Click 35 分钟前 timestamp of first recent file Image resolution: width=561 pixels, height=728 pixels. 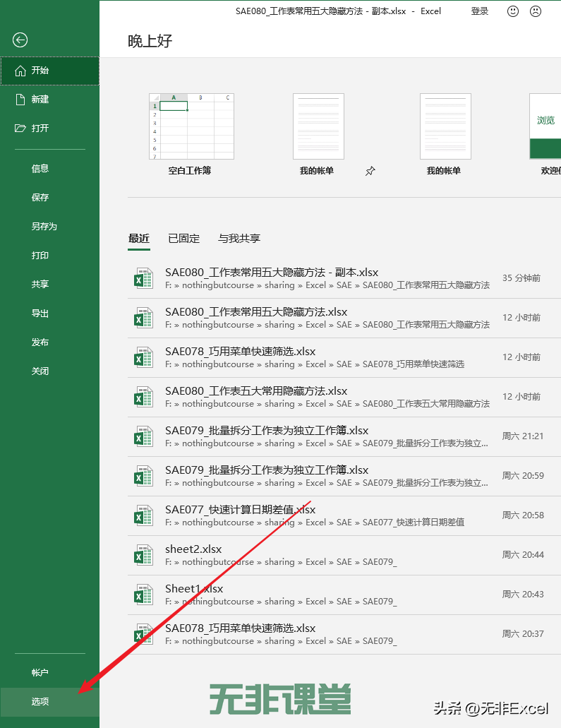coord(521,278)
